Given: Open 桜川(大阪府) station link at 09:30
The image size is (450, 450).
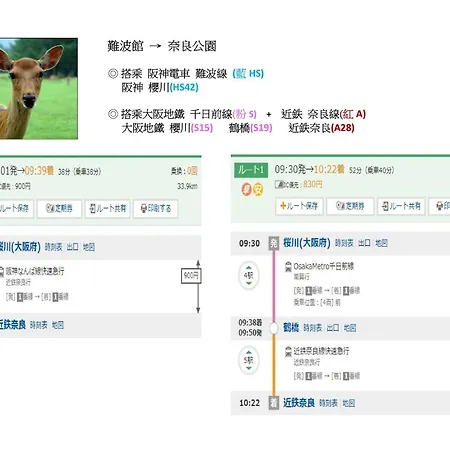Looking at the screenshot, I should coord(306,243).
